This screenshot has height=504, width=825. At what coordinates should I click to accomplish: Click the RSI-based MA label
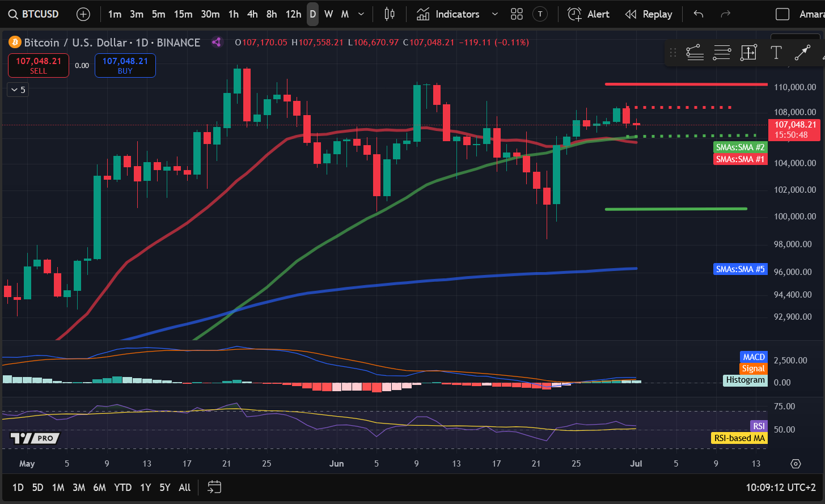[739, 438]
